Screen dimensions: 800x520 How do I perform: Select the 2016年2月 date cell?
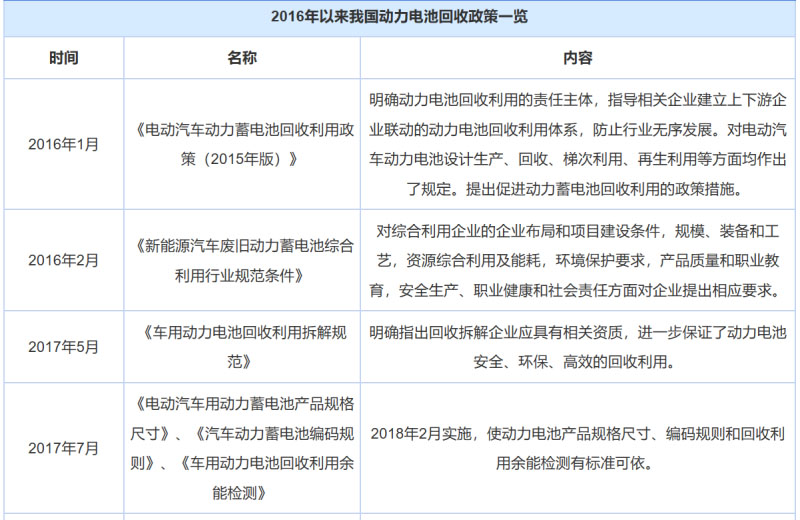[63, 260]
